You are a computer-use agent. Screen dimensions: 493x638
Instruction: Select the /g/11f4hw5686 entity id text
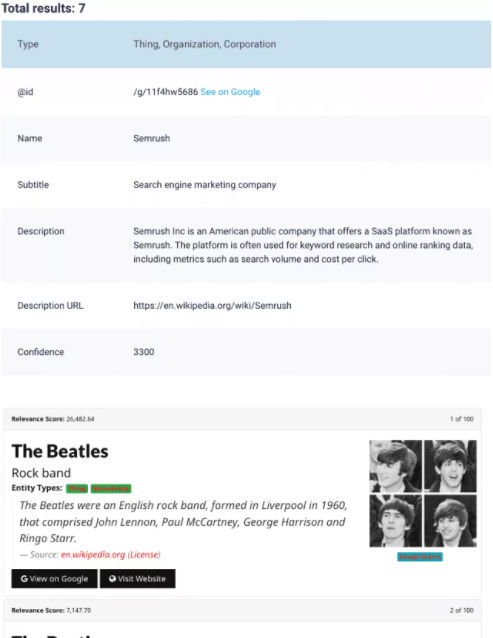[166, 92]
